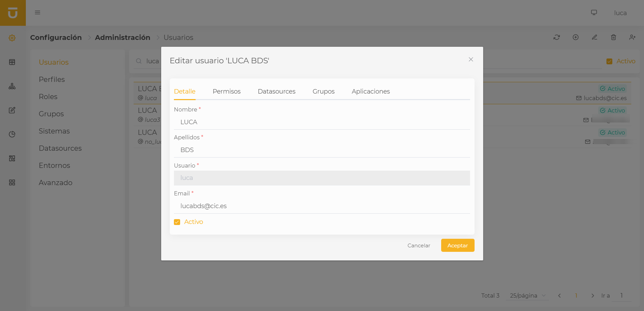Click the monitor icon in header
The image size is (644, 311).
click(594, 13)
